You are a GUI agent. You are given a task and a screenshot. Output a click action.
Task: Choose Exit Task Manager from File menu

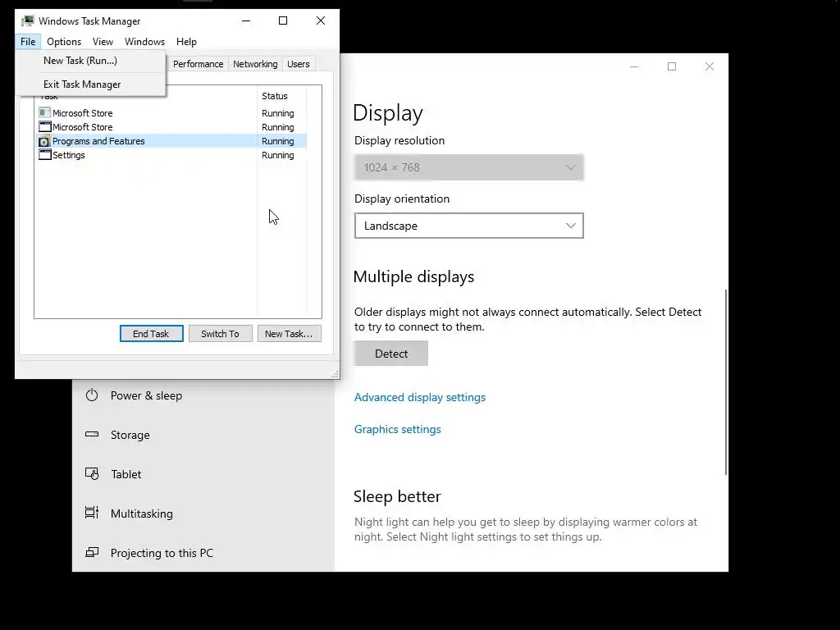(x=90, y=84)
